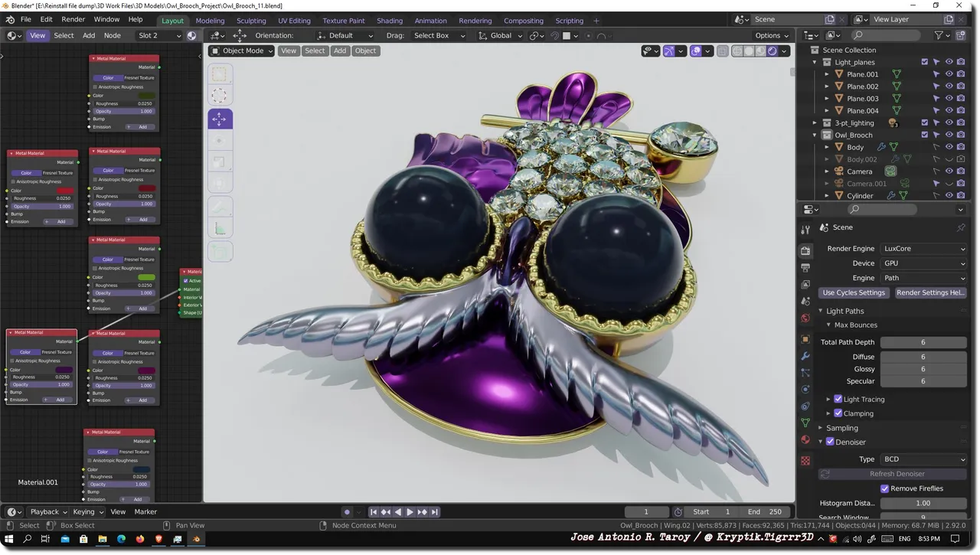Select rendered viewport shading mode
The width and height of the screenshot is (980, 555).
(x=773, y=51)
